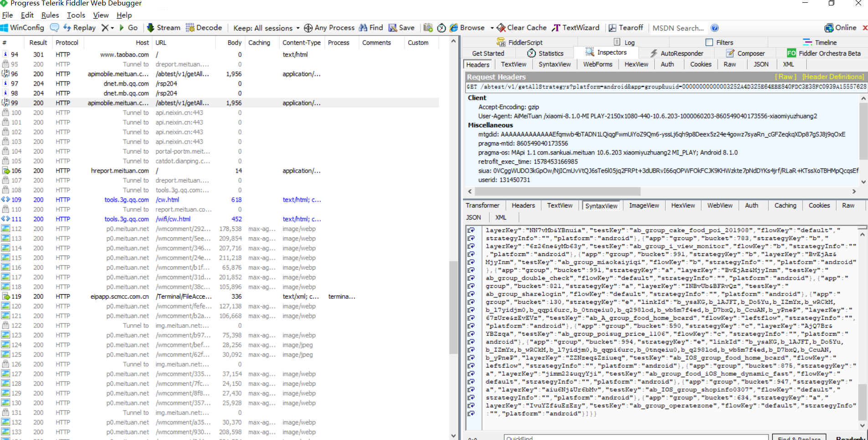The image size is (868, 440).
Task: Select session 119 eipapp.scmcc.com.cn
Action: point(220,297)
